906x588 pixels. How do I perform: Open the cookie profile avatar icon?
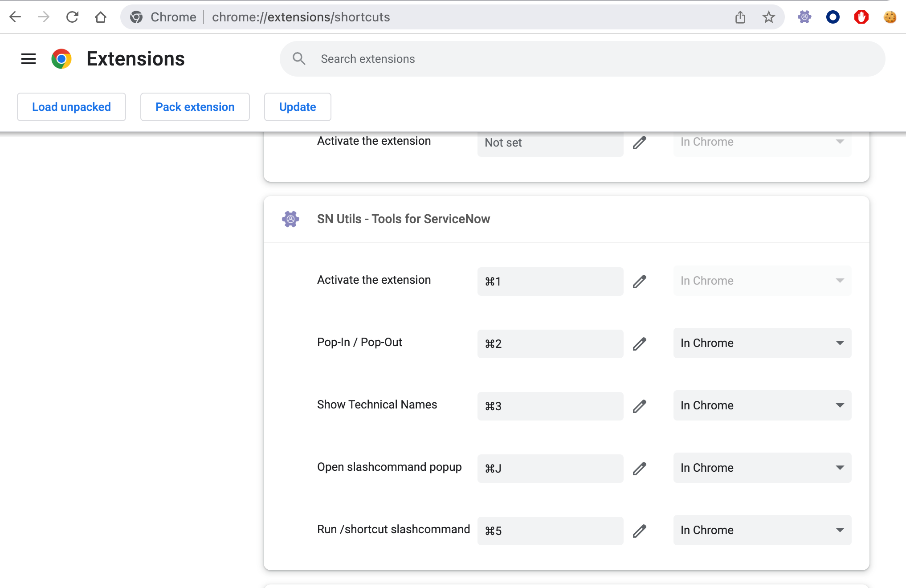(x=889, y=18)
